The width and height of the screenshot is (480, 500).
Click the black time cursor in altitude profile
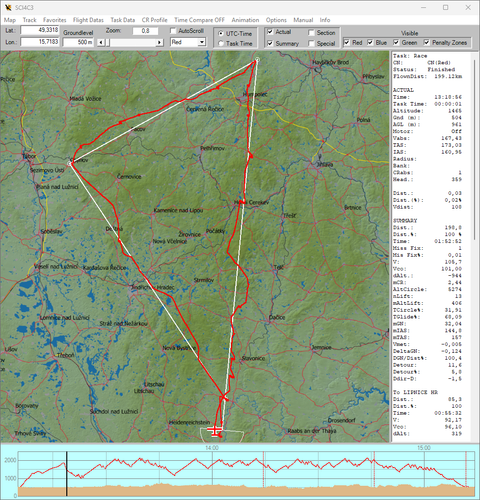(x=66, y=474)
